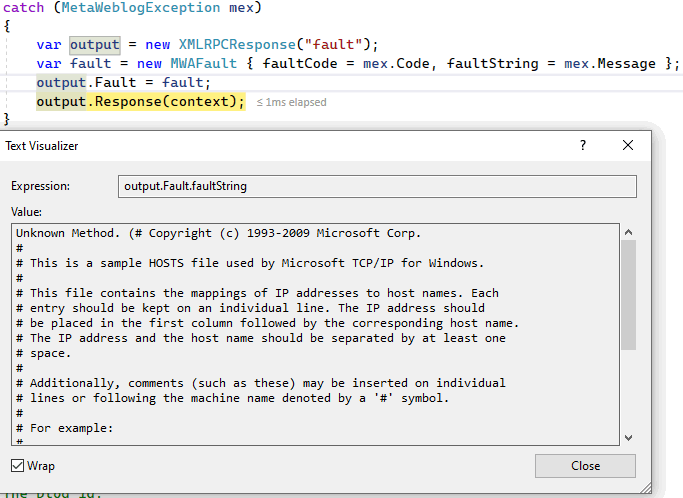The image size is (683, 498).
Task: Click the vertical scrollbar thumb
Action: (x=628, y=295)
